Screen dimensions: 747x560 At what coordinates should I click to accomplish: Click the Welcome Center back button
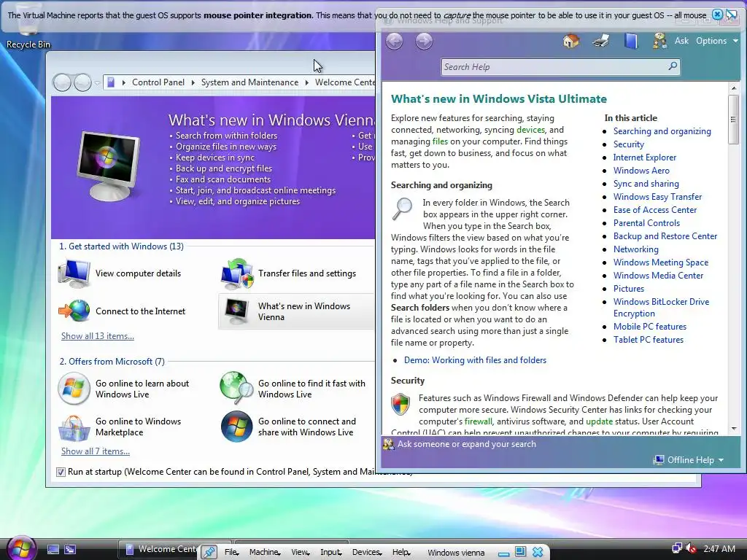click(62, 83)
